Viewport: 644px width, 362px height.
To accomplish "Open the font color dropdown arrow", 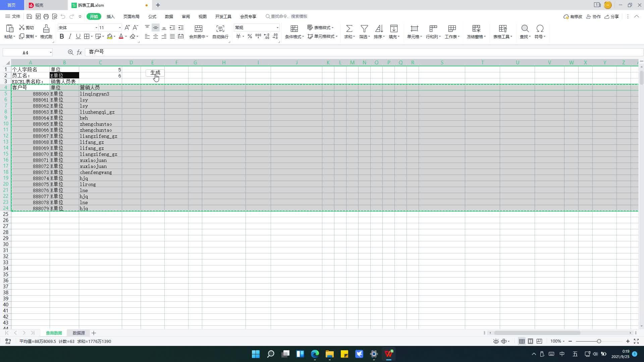I will click(x=126, y=37).
